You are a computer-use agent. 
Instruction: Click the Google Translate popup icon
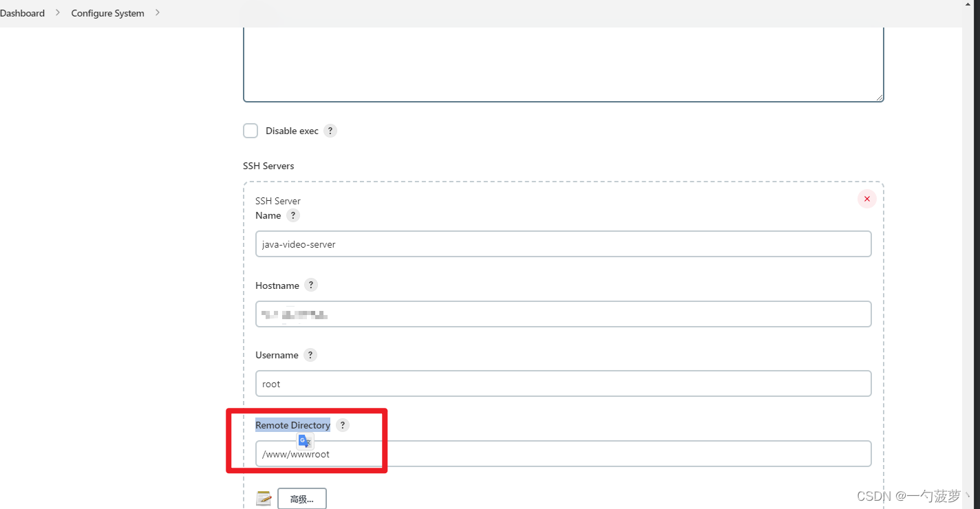click(x=305, y=441)
